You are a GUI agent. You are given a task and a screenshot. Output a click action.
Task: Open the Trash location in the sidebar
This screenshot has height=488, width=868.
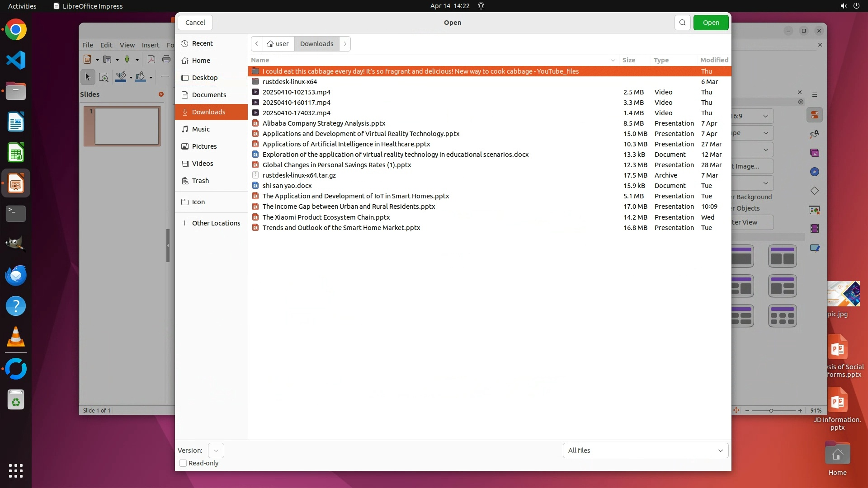click(200, 181)
